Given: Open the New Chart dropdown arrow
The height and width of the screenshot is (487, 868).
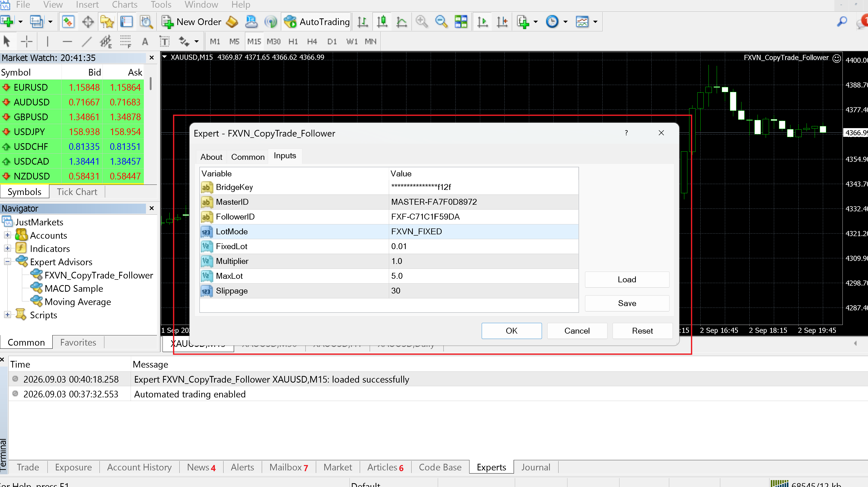Looking at the screenshot, I should pos(21,22).
